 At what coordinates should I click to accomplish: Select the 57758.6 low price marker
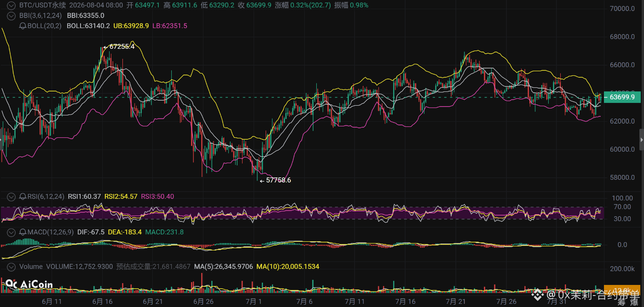tap(275, 180)
